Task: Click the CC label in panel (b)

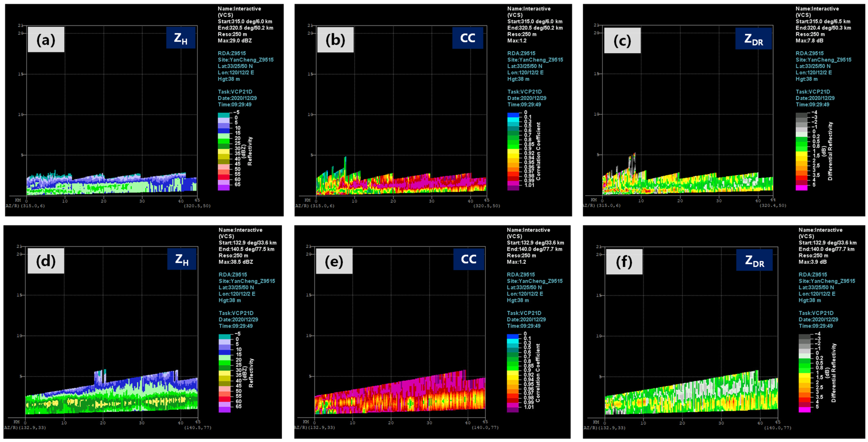Action: [x=467, y=38]
